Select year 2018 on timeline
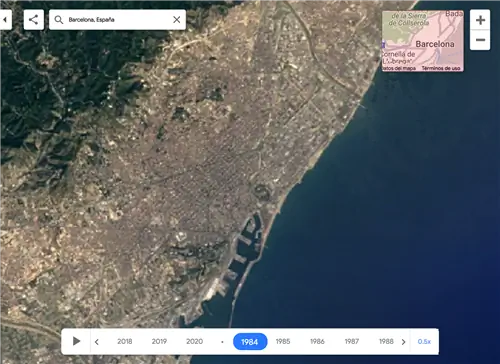500x364 pixels. (125, 341)
